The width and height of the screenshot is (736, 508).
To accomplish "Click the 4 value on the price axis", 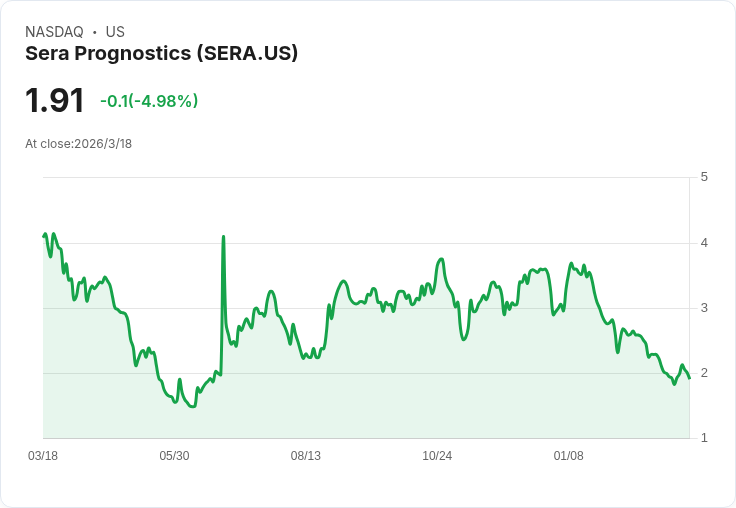I will 705,243.
